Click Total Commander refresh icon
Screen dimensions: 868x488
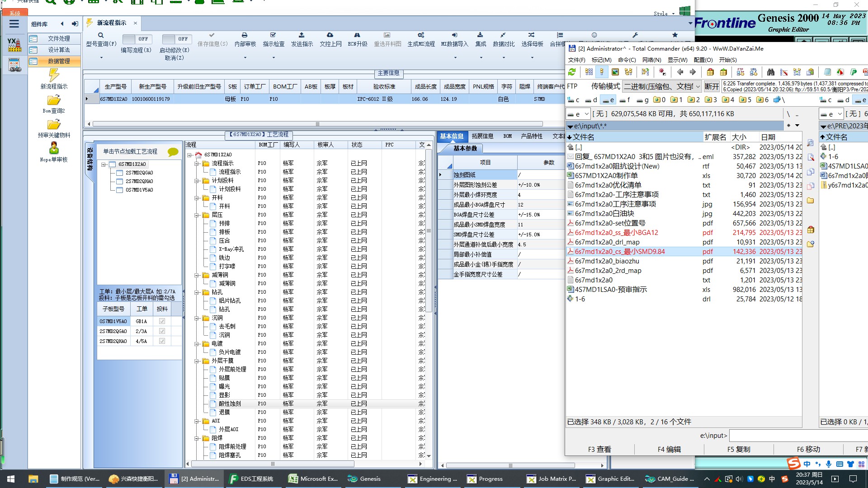tap(572, 72)
